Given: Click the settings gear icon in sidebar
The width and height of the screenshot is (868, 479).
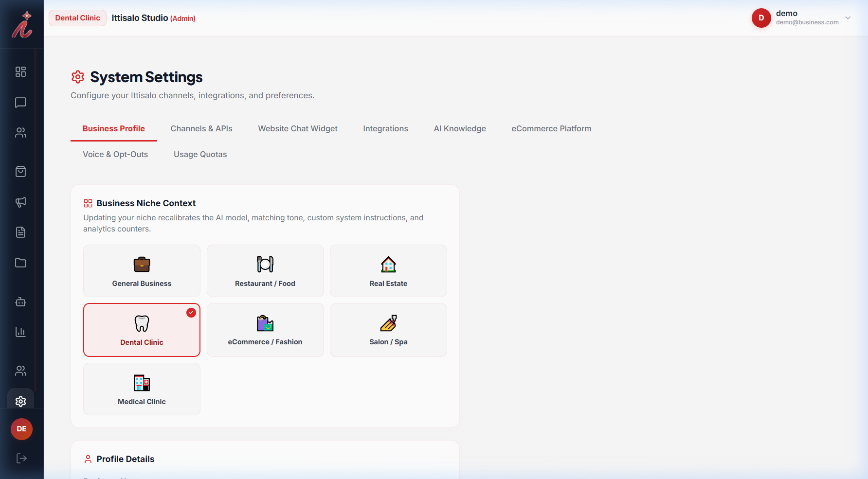Looking at the screenshot, I should pos(20,401).
